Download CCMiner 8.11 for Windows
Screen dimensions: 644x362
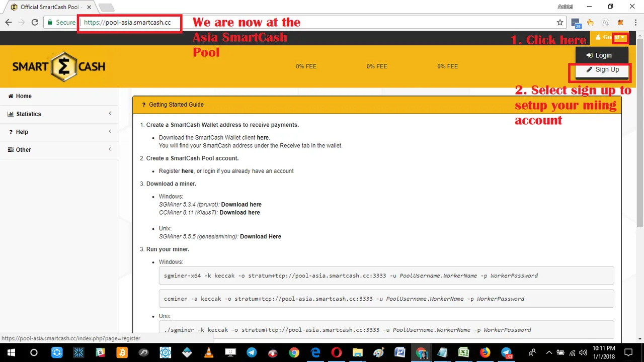pyautogui.click(x=239, y=213)
